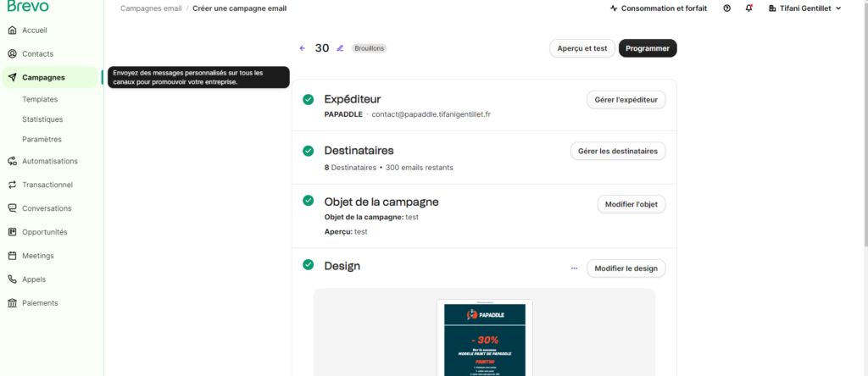This screenshot has height=376, width=868.
Task: Click the Aperçu et test button
Action: 581,48
